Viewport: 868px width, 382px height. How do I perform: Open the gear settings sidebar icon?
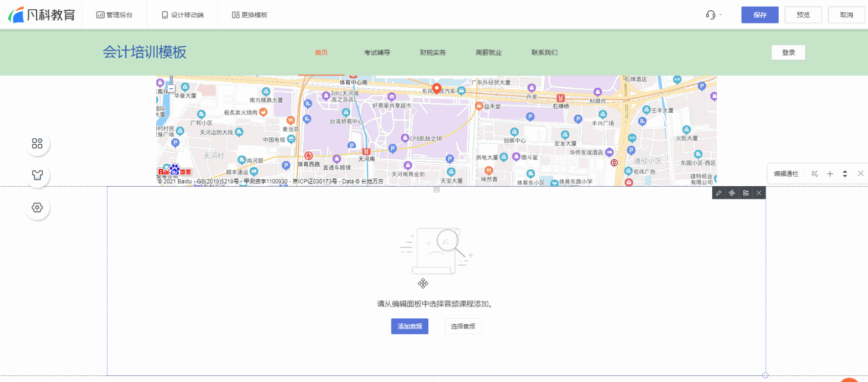tap(37, 208)
